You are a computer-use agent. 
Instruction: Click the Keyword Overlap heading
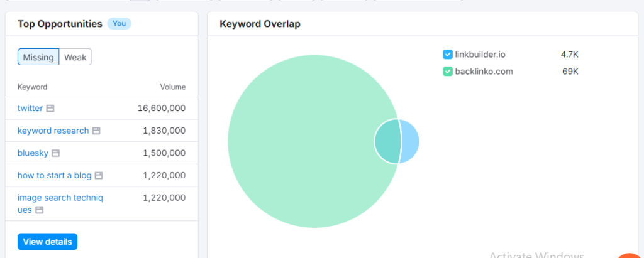pos(260,24)
